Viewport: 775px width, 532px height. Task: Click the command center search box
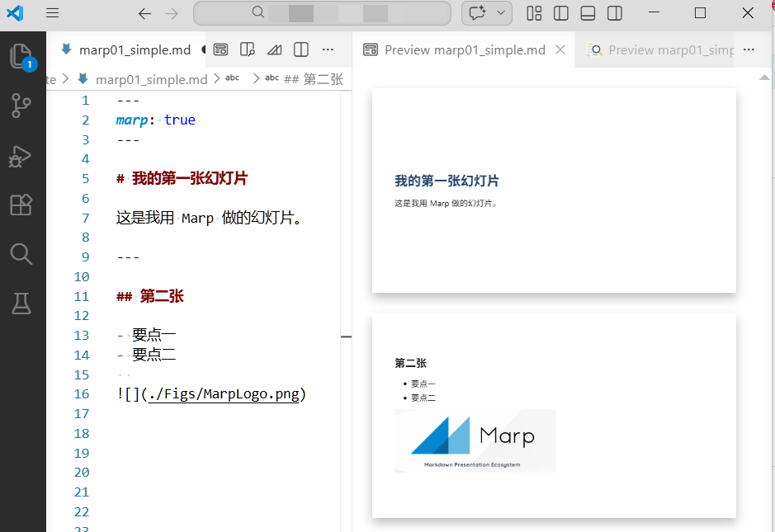322,13
